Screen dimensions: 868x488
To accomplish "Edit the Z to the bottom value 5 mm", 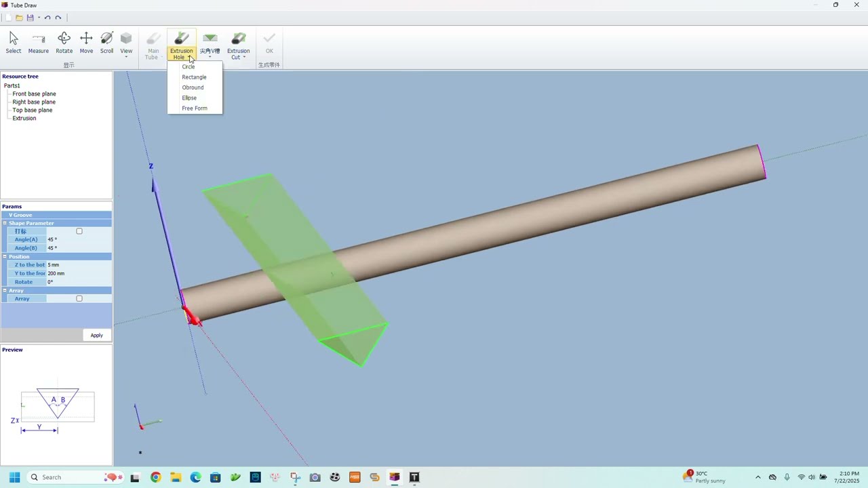I will coord(79,264).
